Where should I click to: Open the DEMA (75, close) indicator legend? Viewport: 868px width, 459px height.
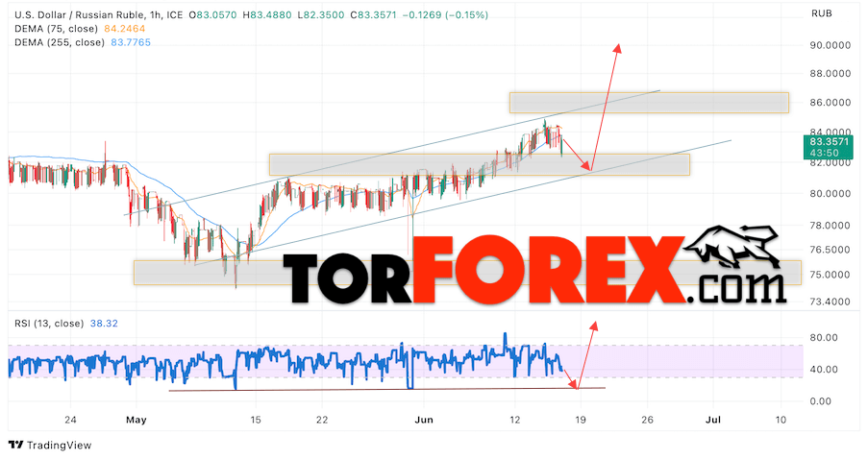click(56, 29)
